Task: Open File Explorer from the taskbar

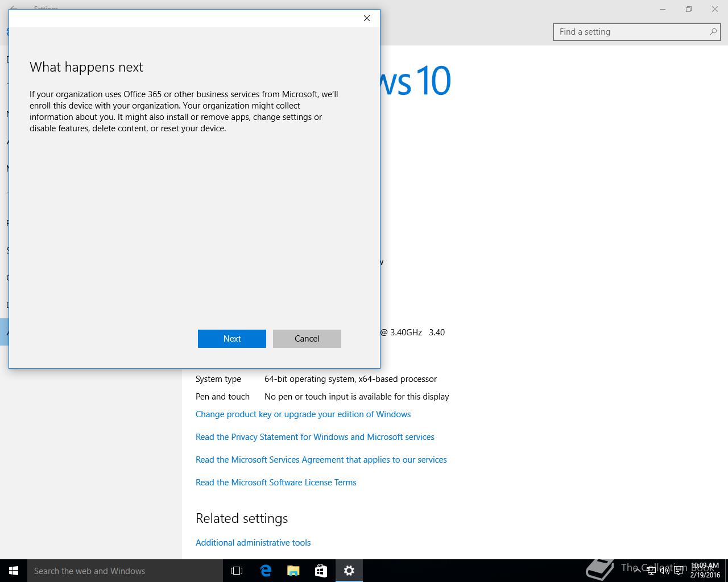Action: (x=293, y=571)
